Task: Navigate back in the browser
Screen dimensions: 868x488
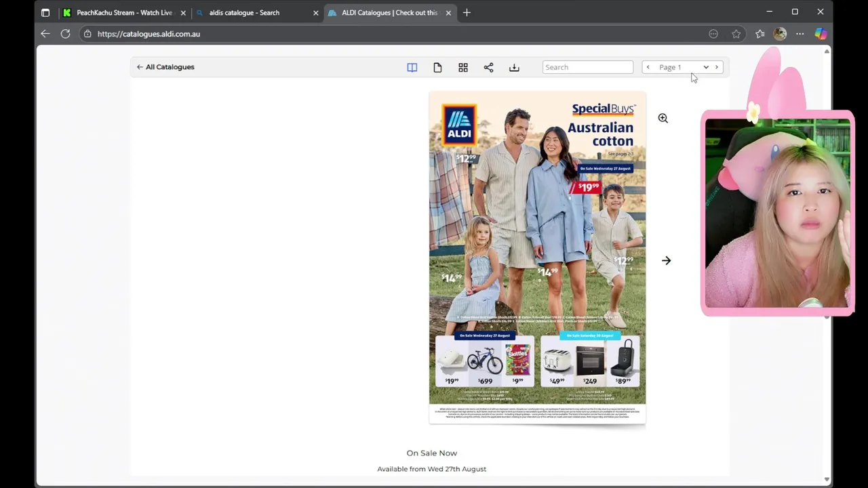Action: pyautogui.click(x=45, y=34)
